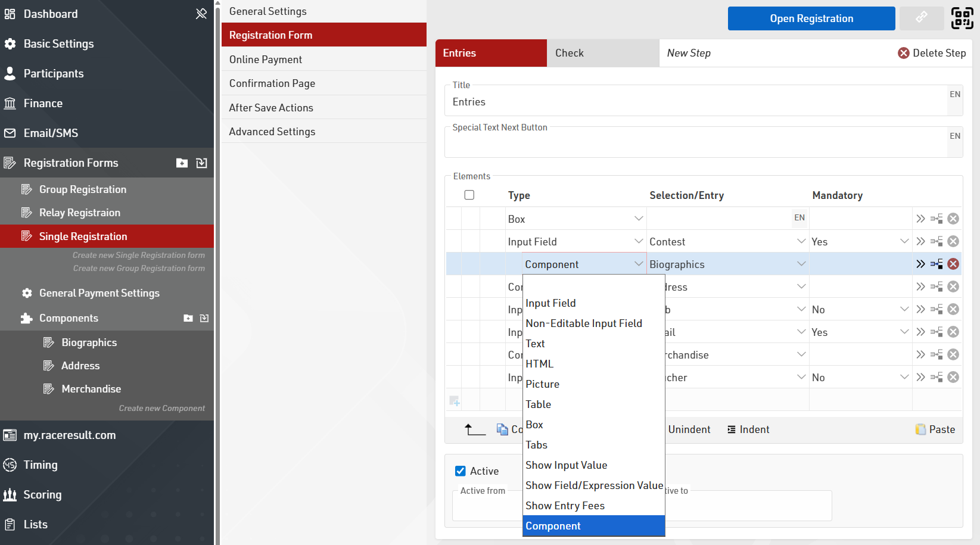
Task: Open the Box type dropdown
Action: pyautogui.click(x=575, y=219)
